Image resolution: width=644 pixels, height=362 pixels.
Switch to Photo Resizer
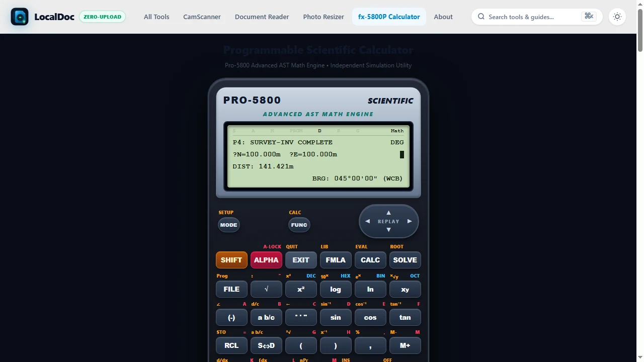click(x=324, y=17)
